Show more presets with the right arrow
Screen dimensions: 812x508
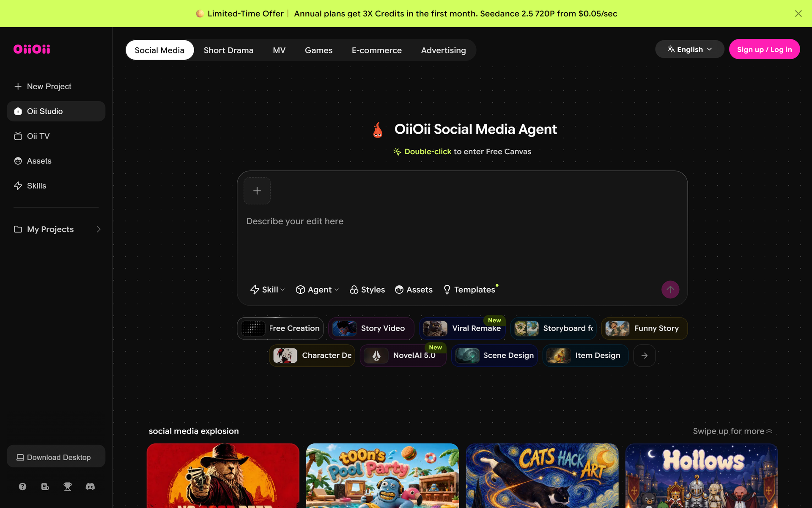coord(645,356)
